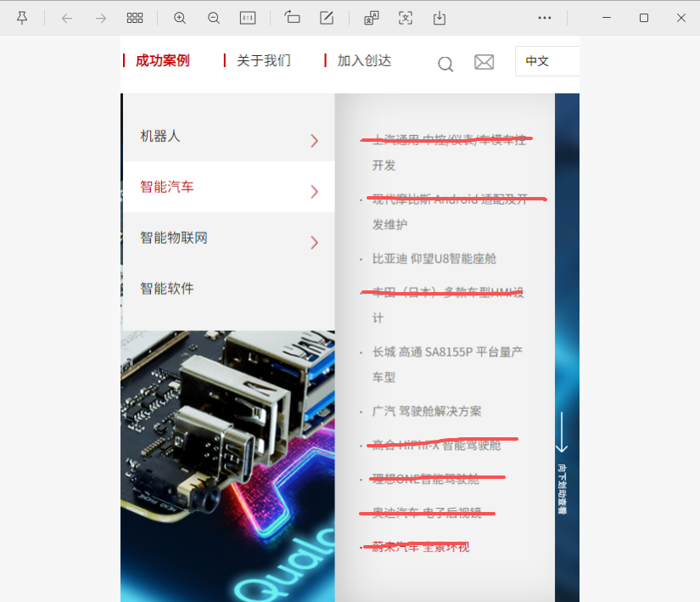Click the website search magnifier icon
Viewport: 700px width, 602px height.
(445, 64)
